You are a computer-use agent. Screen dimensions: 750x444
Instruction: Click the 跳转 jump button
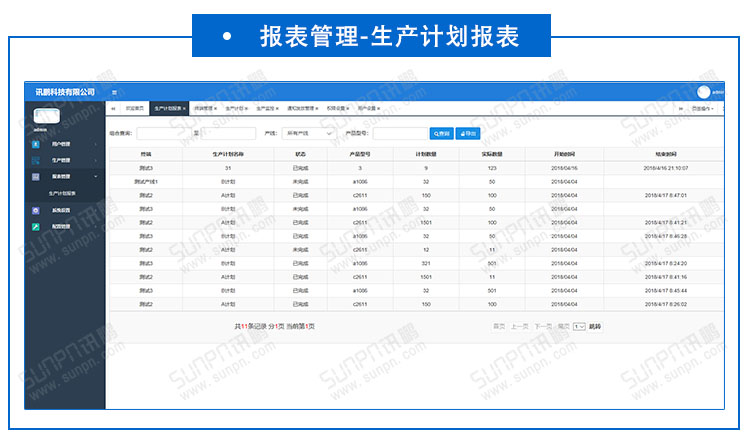tap(595, 326)
